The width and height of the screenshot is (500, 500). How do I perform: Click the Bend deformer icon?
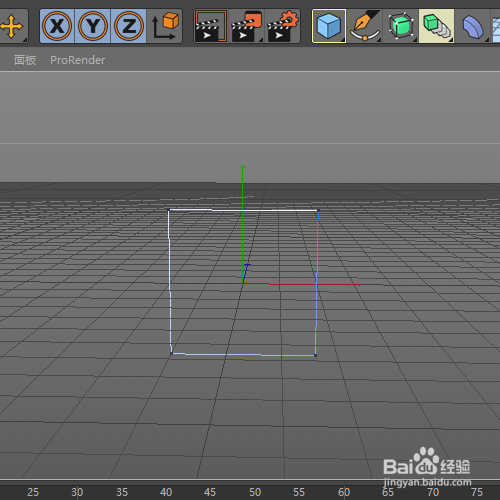pyautogui.click(x=473, y=26)
